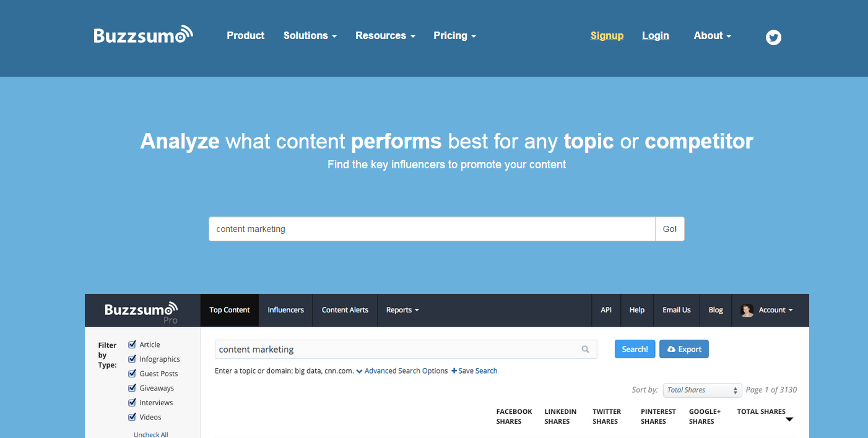Switch to the Influencers tab

(285, 310)
